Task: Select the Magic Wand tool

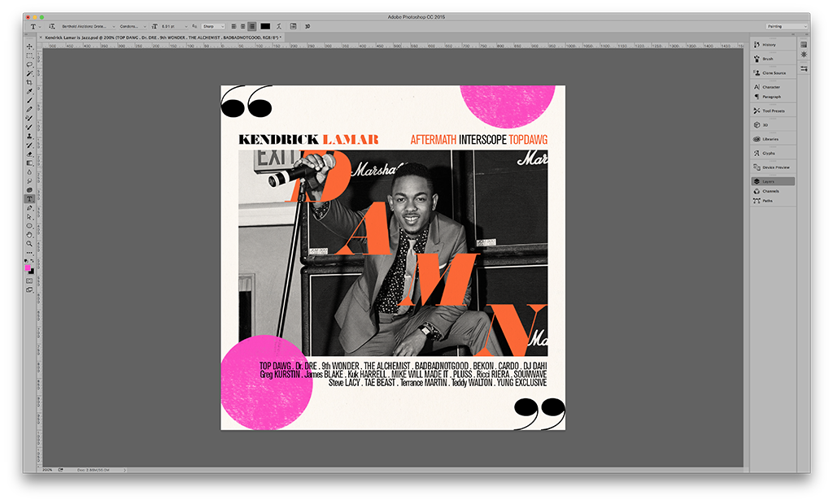Action: pos(30,73)
